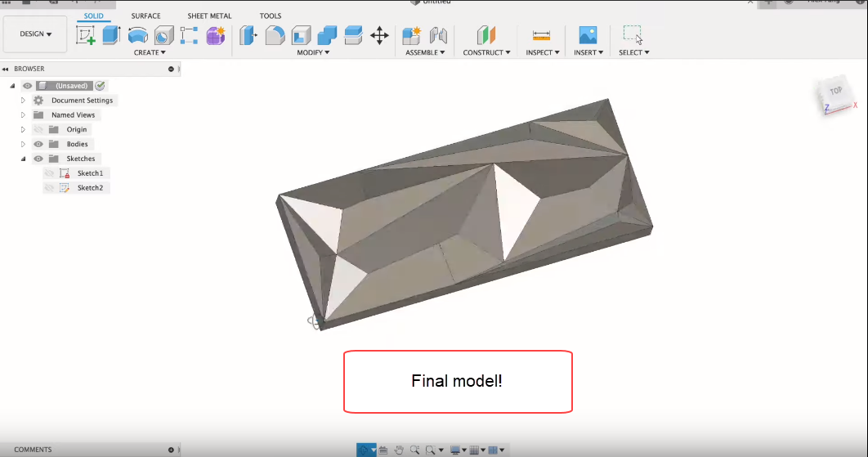Expand the Bodies folder

coord(23,144)
